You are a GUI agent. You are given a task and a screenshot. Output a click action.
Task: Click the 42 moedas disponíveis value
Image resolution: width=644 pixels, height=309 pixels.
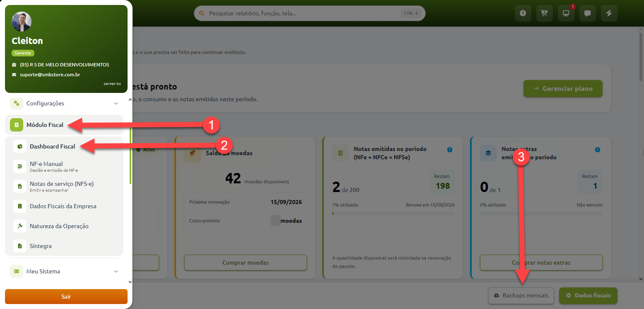pyautogui.click(x=257, y=179)
